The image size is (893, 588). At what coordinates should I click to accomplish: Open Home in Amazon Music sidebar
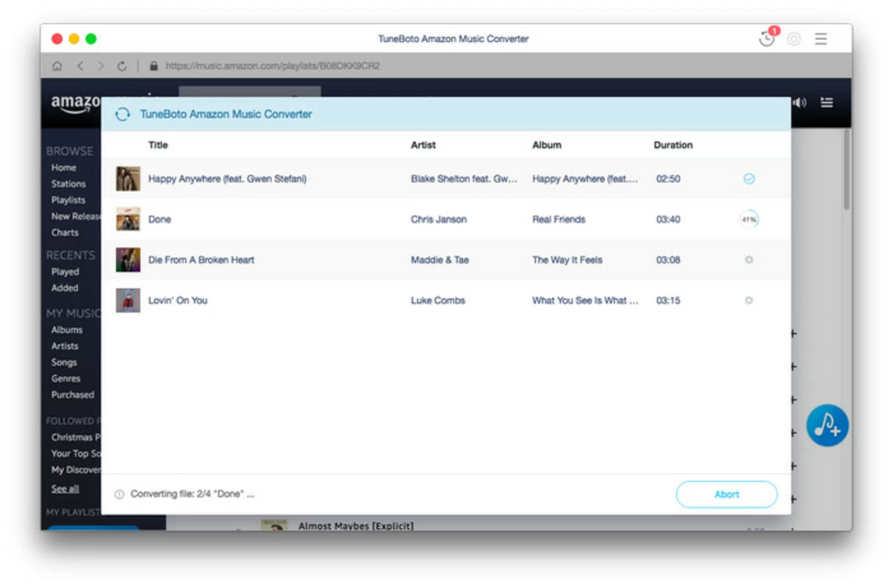64,168
